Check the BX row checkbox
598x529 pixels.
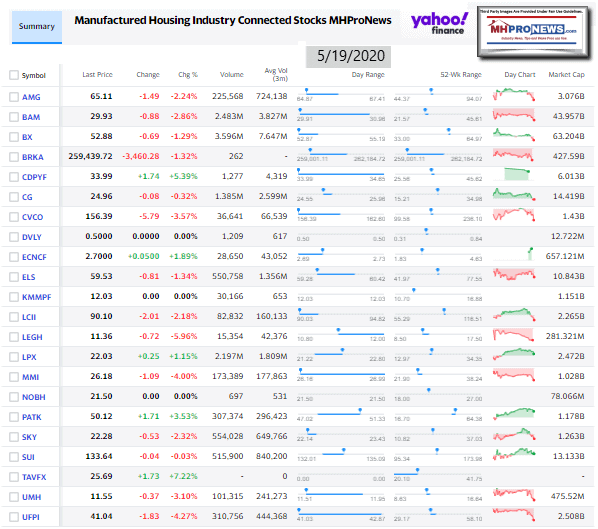pos(14,137)
